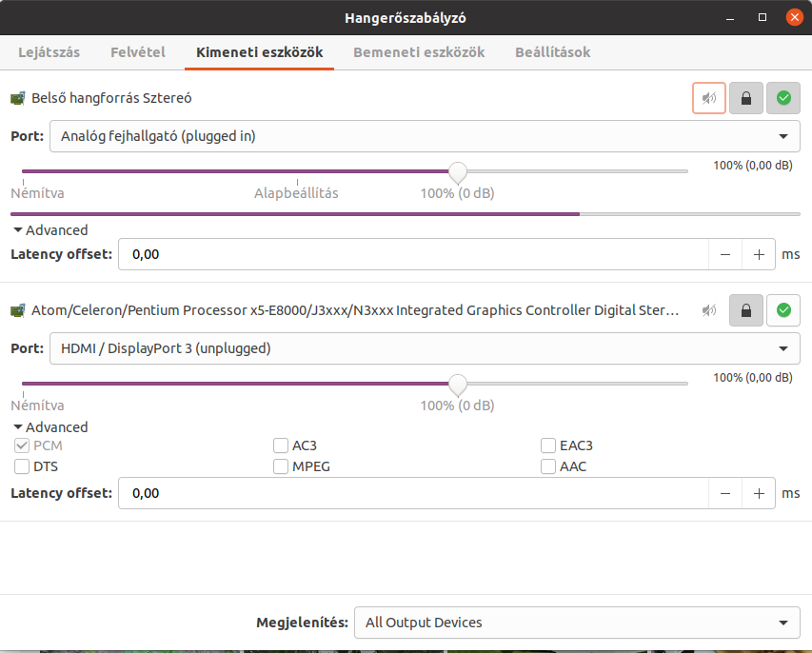Mute the Belső hangforrás Sztereó output
The width and height of the screenshot is (812, 653).
point(709,98)
